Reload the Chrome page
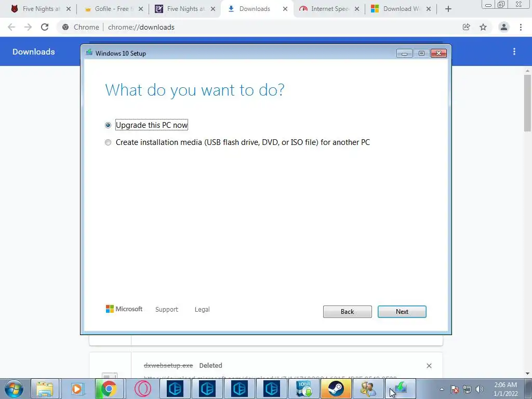Viewport: 532px width, 399px height. tap(45, 27)
